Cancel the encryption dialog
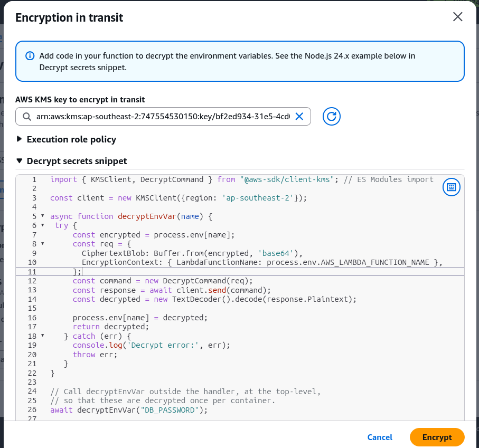 (x=380, y=437)
